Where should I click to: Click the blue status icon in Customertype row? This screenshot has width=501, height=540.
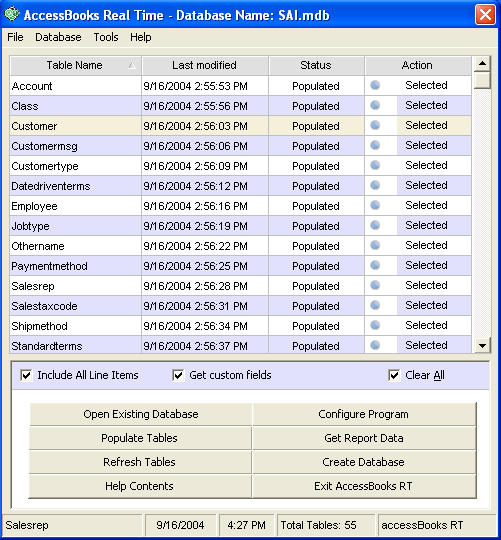(375, 165)
